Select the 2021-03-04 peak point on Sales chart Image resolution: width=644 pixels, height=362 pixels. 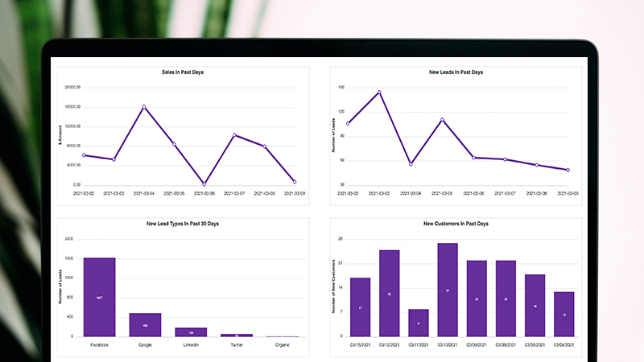pos(144,106)
